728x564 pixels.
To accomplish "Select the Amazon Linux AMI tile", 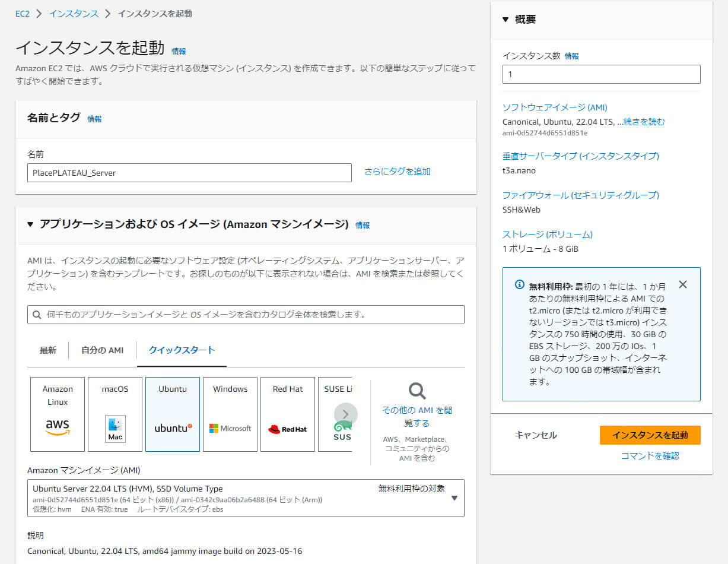I will click(x=58, y=414).
